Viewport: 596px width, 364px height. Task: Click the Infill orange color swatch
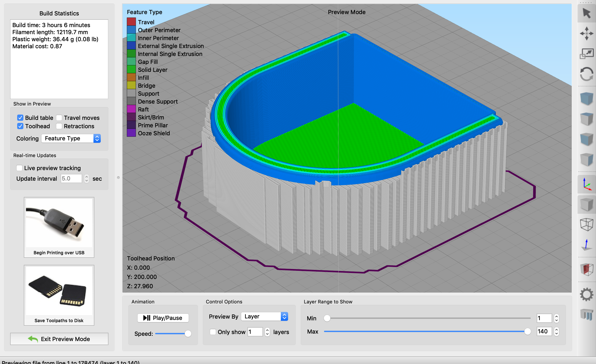pos(131,77)
